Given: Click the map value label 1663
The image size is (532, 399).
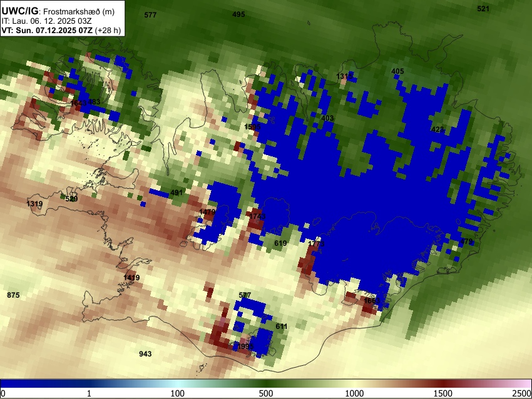Looking at the screenshot, I should (372, 301).
